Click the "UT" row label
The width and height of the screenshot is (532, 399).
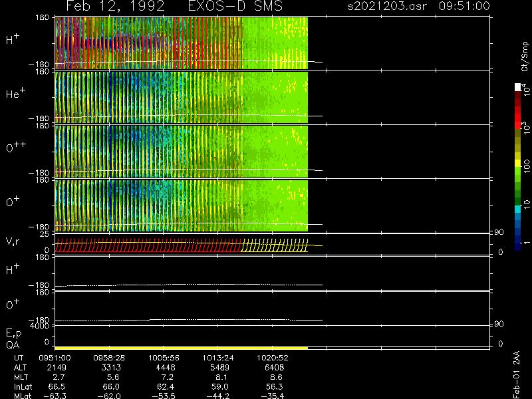pyautogui.click(x=19, y=358)
